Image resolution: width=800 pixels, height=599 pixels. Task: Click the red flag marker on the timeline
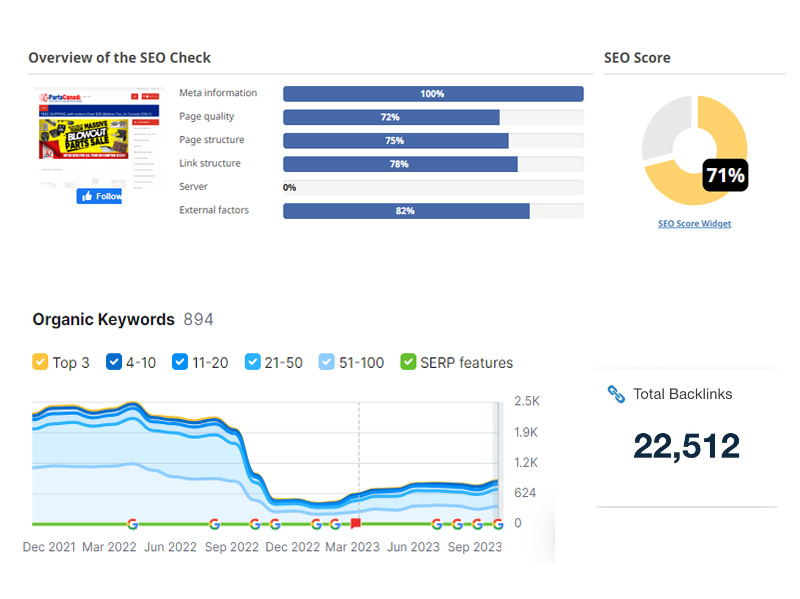point(355,523)
